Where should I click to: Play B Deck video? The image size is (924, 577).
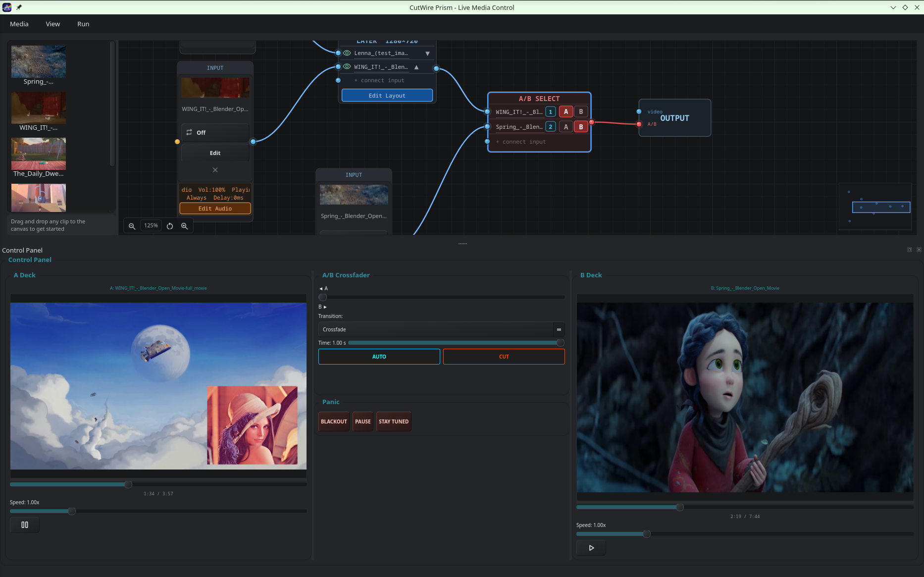(591, 548)
